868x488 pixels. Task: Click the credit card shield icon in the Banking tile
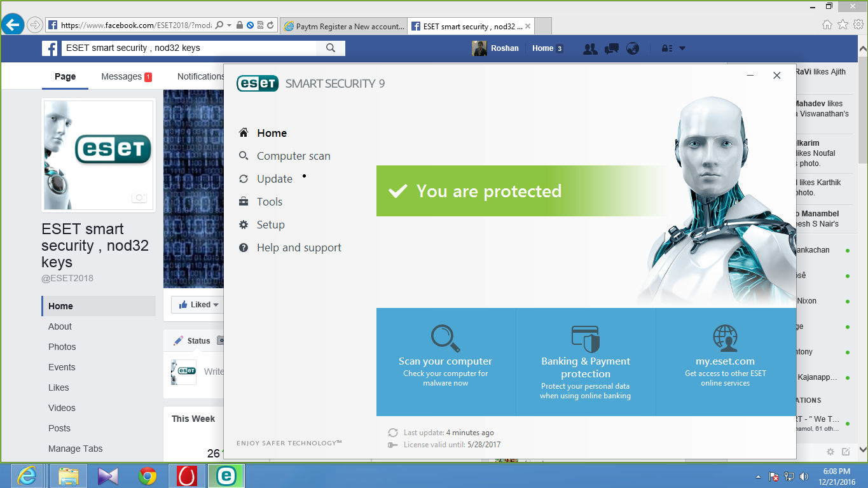pyautogui.click(x=586, y=338)
